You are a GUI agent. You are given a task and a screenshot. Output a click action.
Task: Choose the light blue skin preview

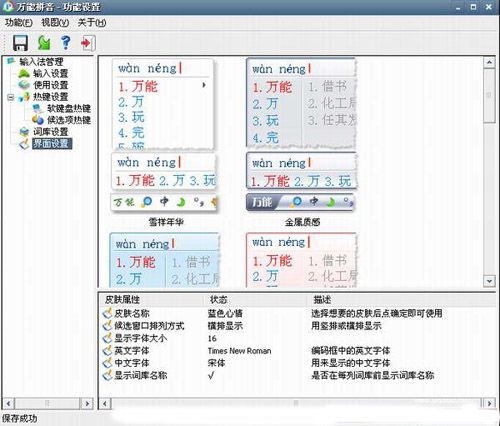(165, 260)
